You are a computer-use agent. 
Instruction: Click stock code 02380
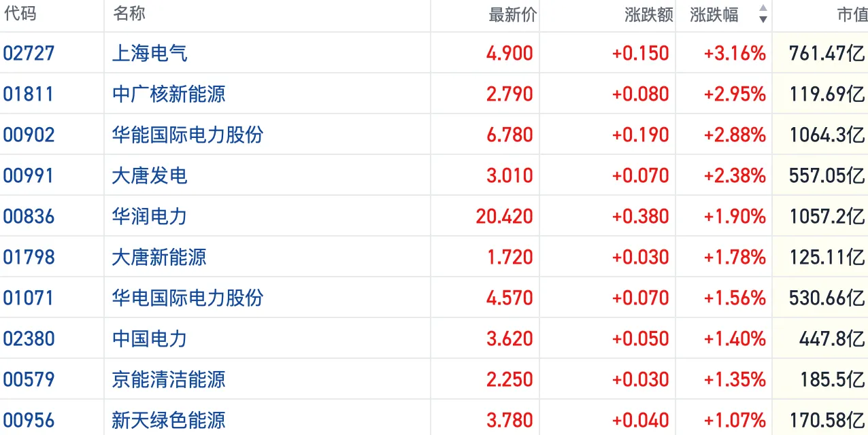click(29, 338)
